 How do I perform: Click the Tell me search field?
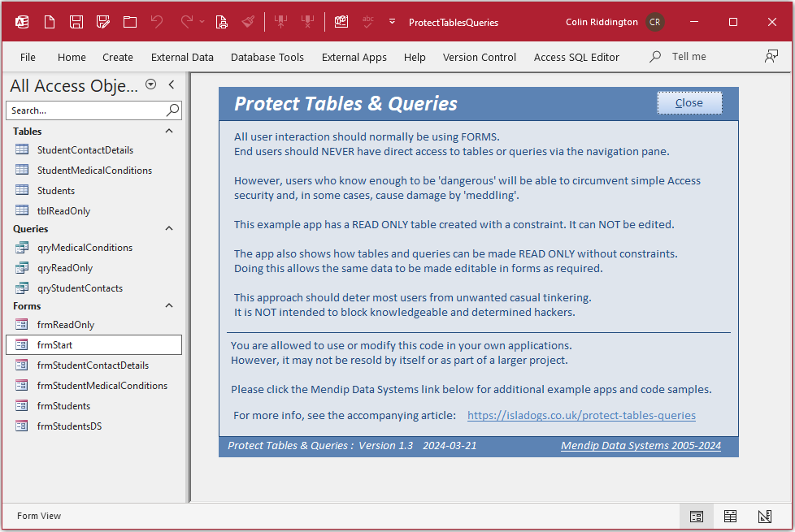click(x=689, y=56)
